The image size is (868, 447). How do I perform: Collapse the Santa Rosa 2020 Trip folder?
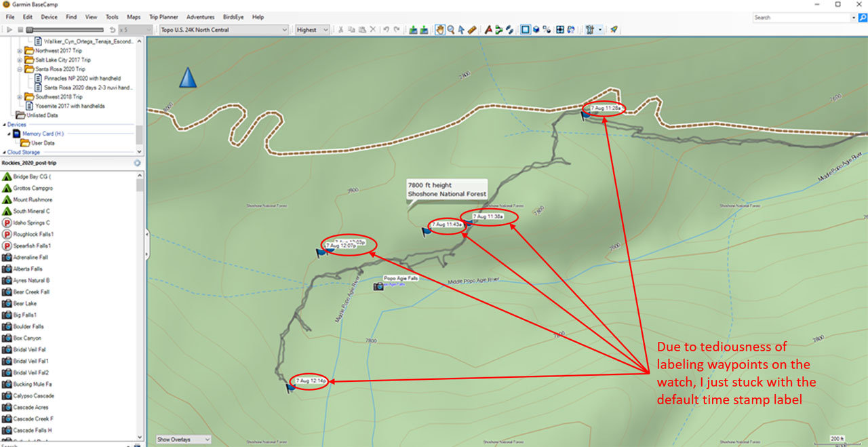coord(20,69)
